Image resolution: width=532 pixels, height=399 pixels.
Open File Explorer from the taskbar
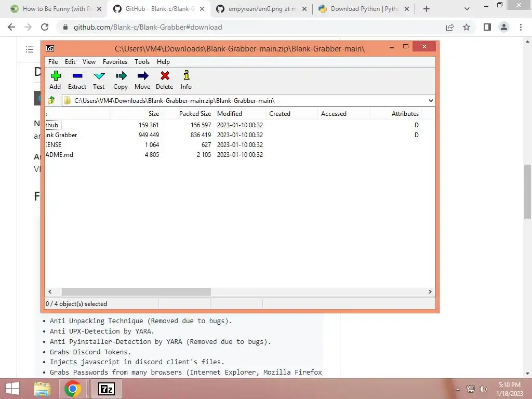[42, 389]
